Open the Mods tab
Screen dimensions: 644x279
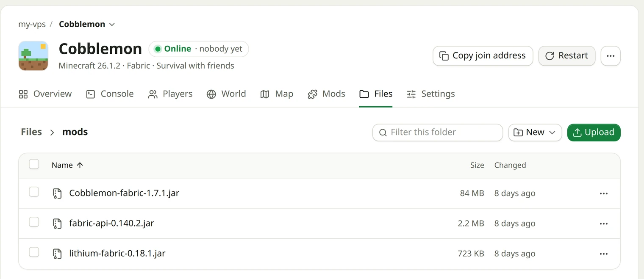326,94
